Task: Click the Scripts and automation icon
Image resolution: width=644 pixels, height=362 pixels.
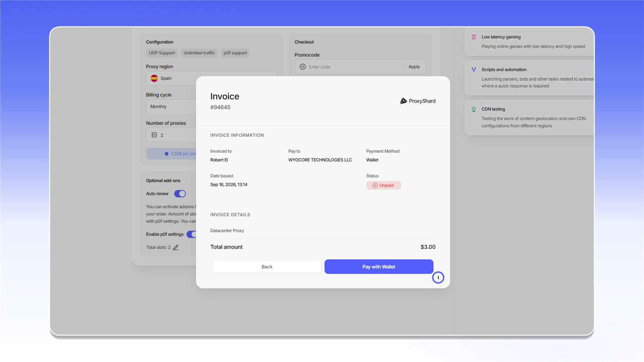Action: point(474,70)
